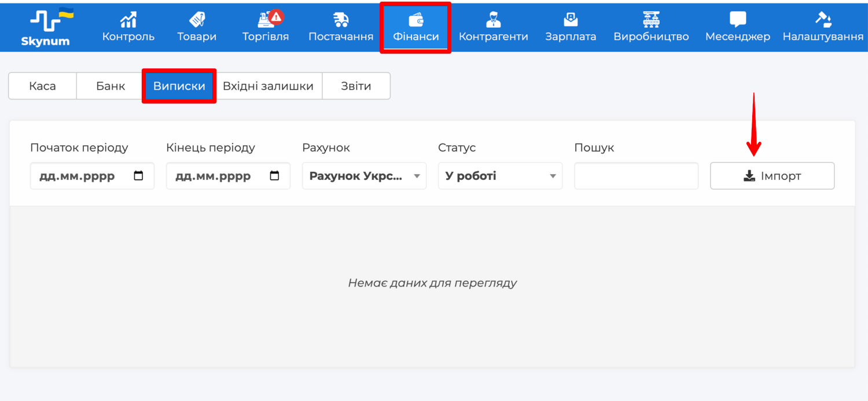Image resolution: width=868 pixels, height=401 pixels.
Task: Open the Контрагенти person icon
Action: (493, 20)
